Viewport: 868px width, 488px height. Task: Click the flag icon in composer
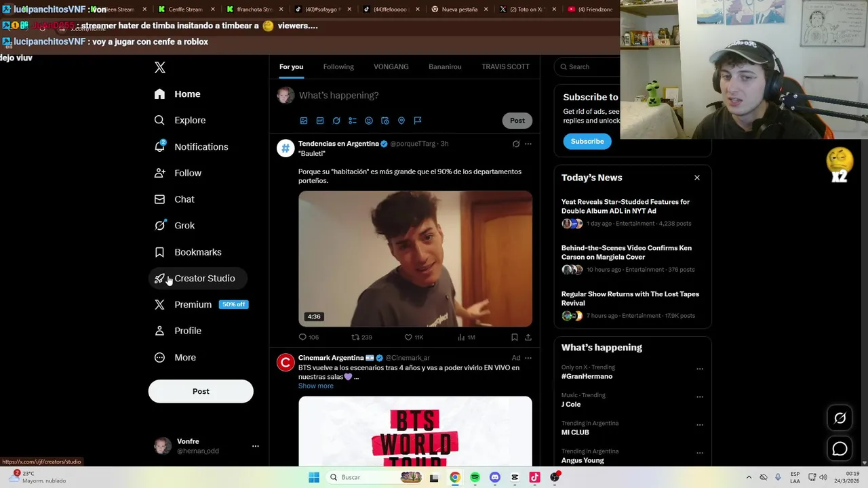tap(418, 121)
